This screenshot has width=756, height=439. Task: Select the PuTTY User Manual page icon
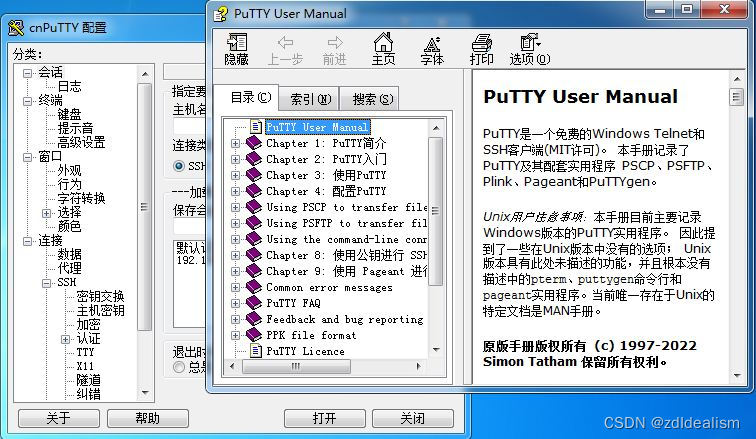pos(256,127)
